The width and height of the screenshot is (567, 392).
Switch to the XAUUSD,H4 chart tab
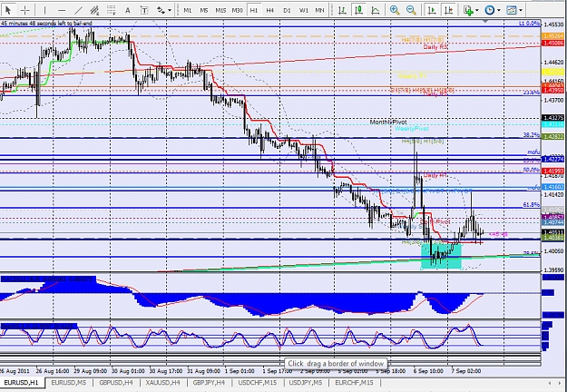pyautogui.click(x=162, y=383)
